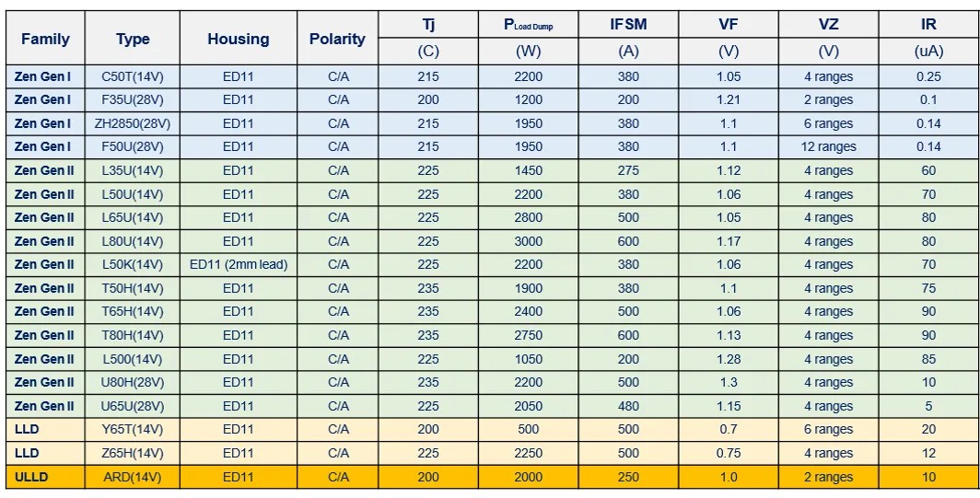Click the VZ column header
Screen dimensions: 980x498
828,25
